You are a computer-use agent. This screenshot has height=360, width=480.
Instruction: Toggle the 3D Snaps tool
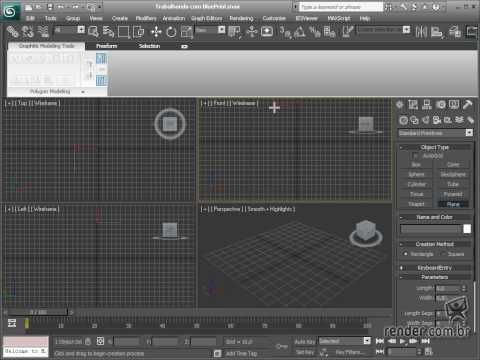click(x=285, y=32)
